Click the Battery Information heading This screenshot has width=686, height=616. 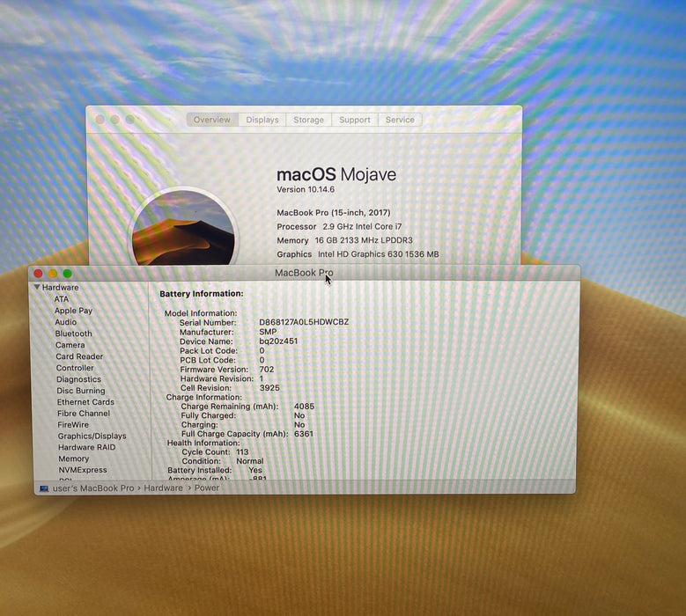pos(202,294)
